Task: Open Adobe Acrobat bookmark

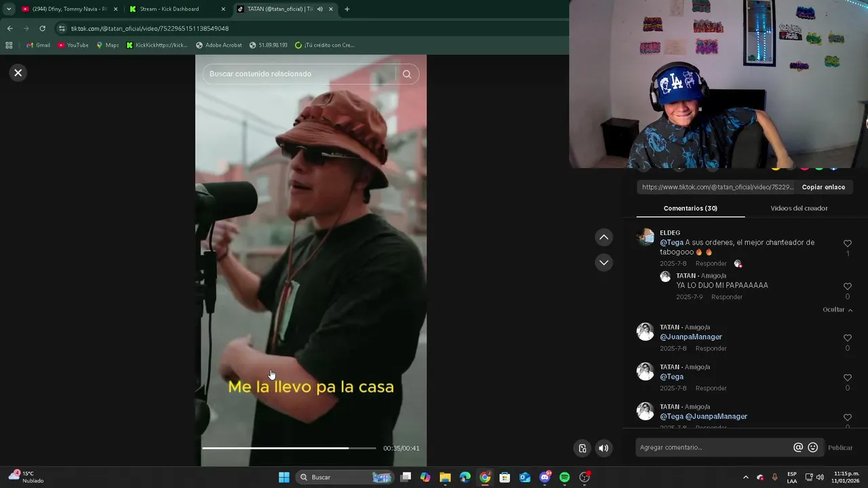Action: tap(218, 45)
